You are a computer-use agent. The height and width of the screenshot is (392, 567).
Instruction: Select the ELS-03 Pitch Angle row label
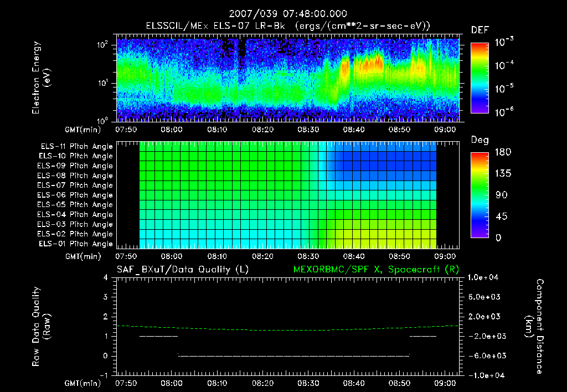75,225
